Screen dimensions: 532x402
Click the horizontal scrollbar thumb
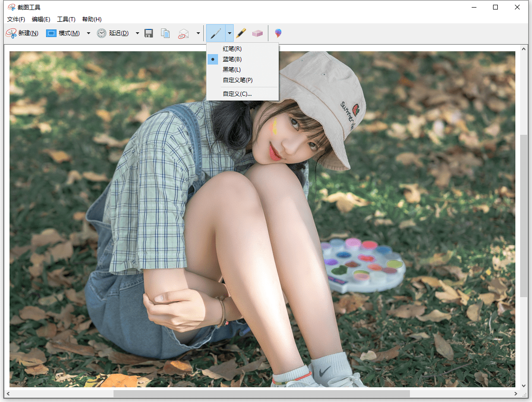[x=261, y=394]
